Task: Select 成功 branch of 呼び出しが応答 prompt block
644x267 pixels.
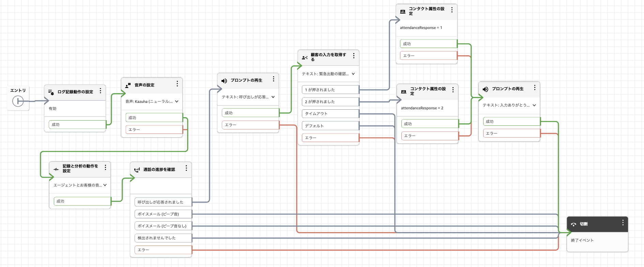Action: [250, 113]
